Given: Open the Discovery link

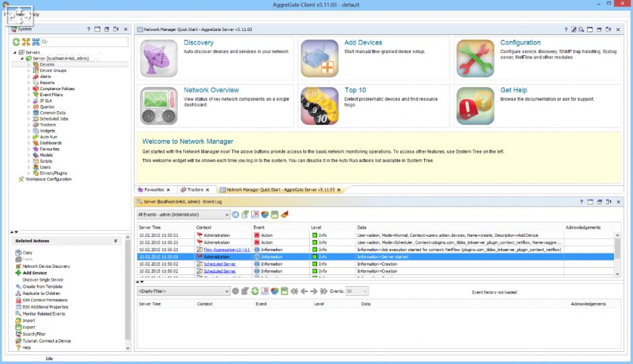Looking at the screenshot, I should [x=198, y=42].
